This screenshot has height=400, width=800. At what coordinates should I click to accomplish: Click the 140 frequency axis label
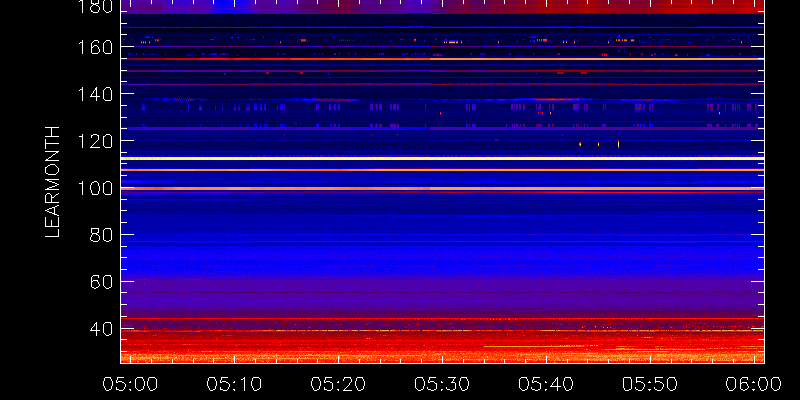96,94
